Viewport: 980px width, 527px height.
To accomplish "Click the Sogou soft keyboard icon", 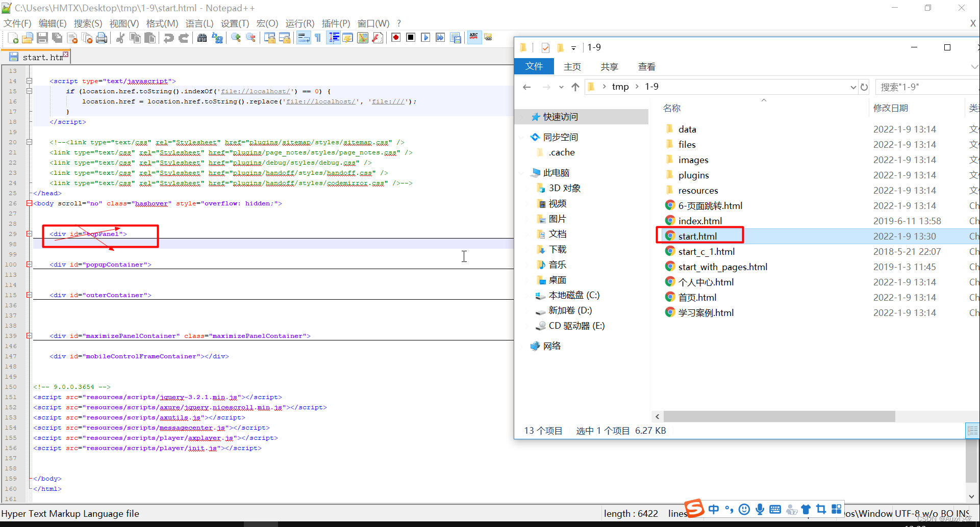I will click(x=775, y=509).
